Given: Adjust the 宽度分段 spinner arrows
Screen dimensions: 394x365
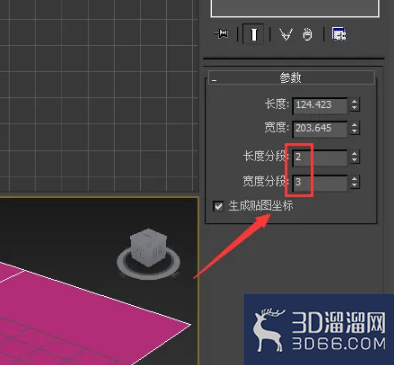Looking at the screenshot, I should pos(354,182).
